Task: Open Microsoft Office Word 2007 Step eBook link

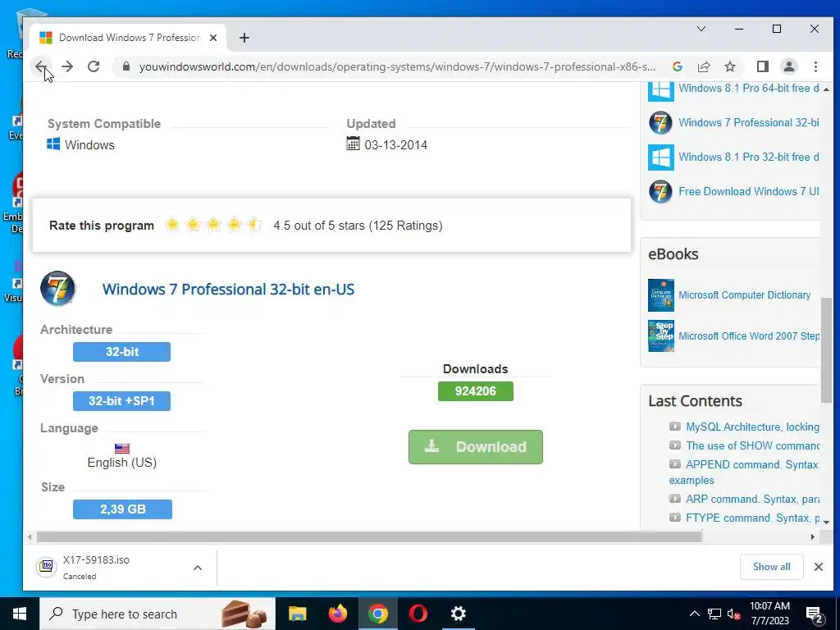Action: 749,336
